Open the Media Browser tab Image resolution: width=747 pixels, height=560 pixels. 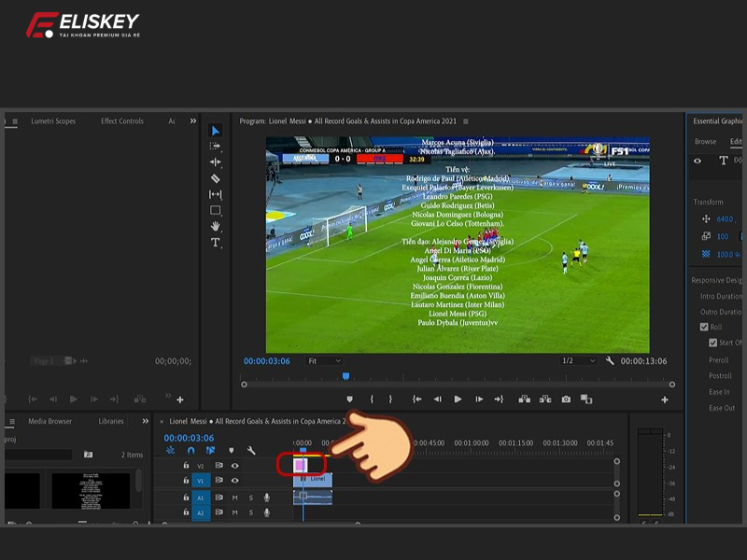click(x=49, y=421)
